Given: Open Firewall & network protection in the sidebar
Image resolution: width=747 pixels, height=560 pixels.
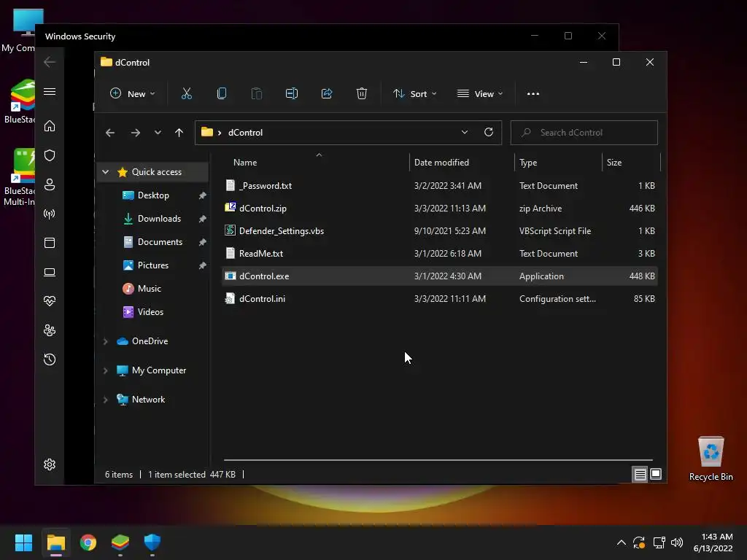Looking at the screenshot, I should (x=50, y=214).
